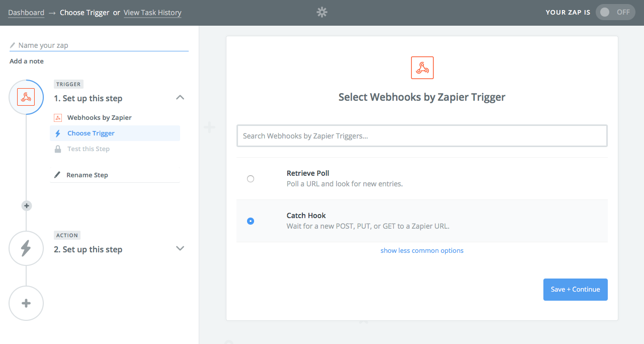Screen dimensions: 644x344
Task: Click the Retrieve Poll option title
Action: point(308,173)
